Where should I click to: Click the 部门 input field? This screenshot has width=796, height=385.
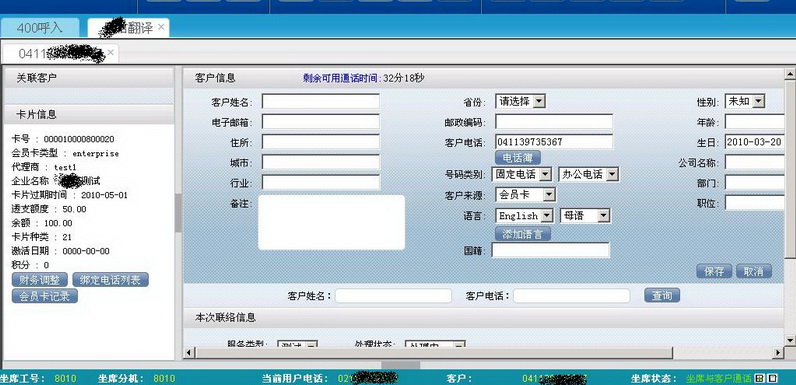click(x=755, y=182)
